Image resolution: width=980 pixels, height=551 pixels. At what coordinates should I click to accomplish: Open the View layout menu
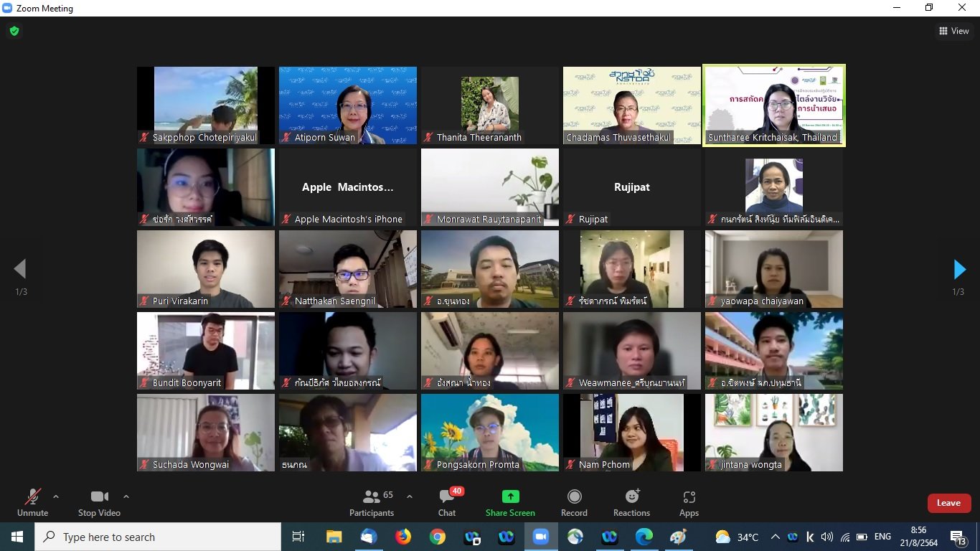tap(953, 31)
